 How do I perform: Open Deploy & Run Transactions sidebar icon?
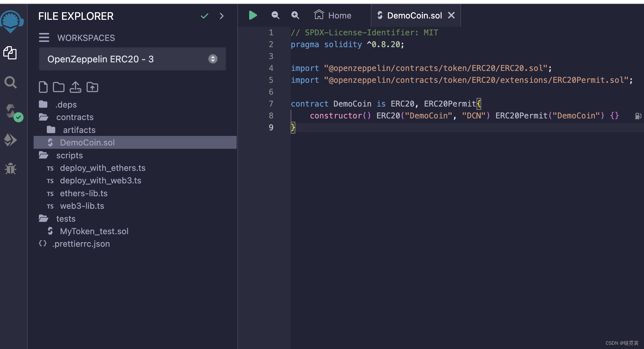10,140
